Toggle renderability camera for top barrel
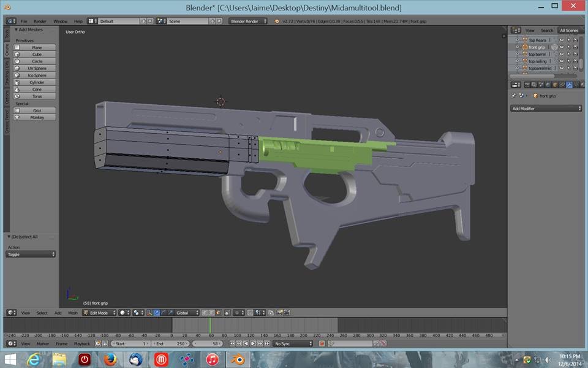Image resolution: width=588 pixels, height=368 pixels. (x=576, y=54)
